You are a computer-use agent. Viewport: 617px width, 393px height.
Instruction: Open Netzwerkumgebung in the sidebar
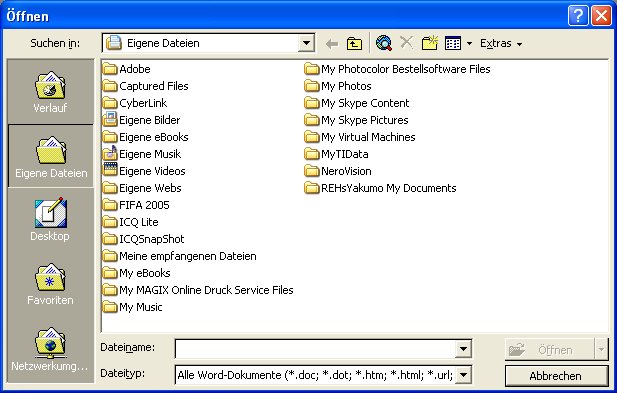pos(50,350)
